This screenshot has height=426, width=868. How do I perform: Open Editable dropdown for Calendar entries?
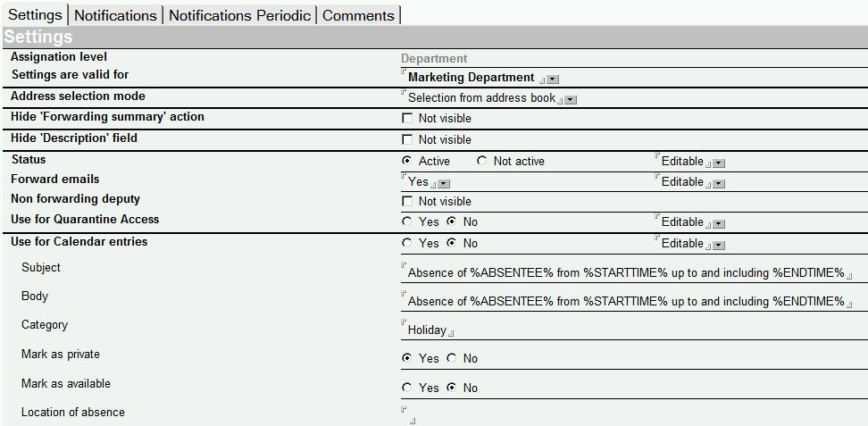[x=719, y=246]
